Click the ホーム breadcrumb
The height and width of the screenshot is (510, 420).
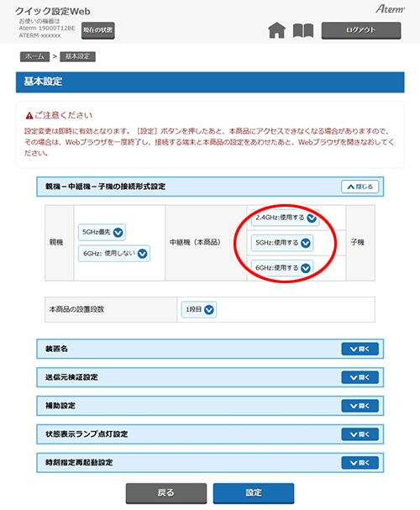click(34, 56)
